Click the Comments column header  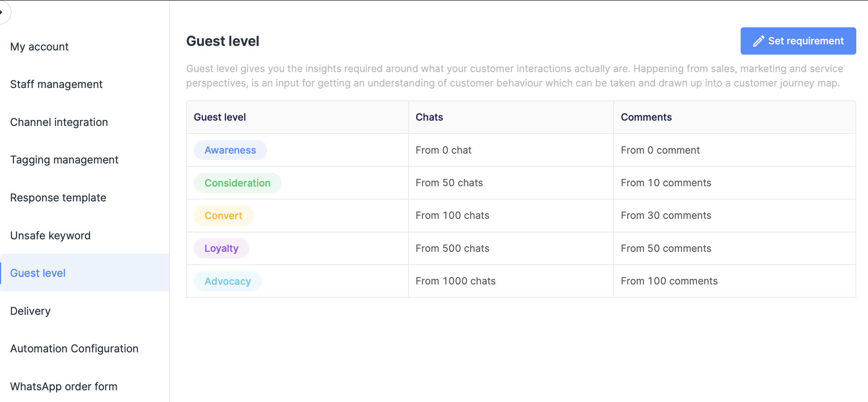point(646,117)
